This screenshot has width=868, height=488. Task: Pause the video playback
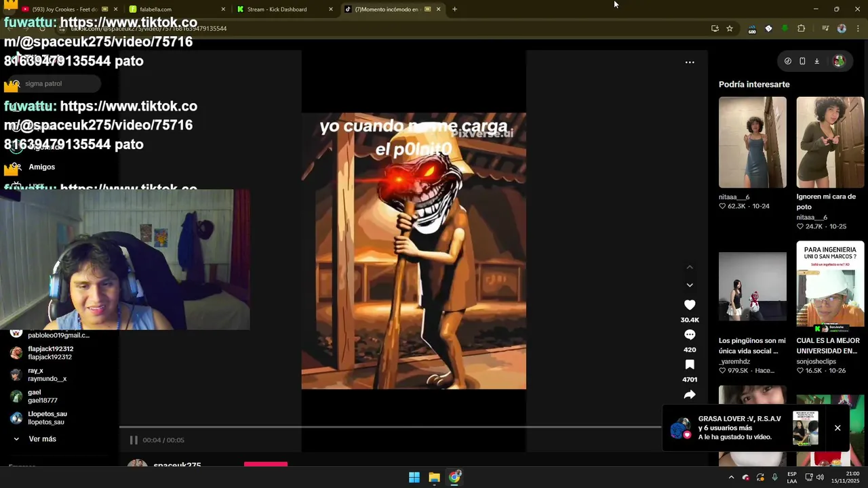coord(134,440)
